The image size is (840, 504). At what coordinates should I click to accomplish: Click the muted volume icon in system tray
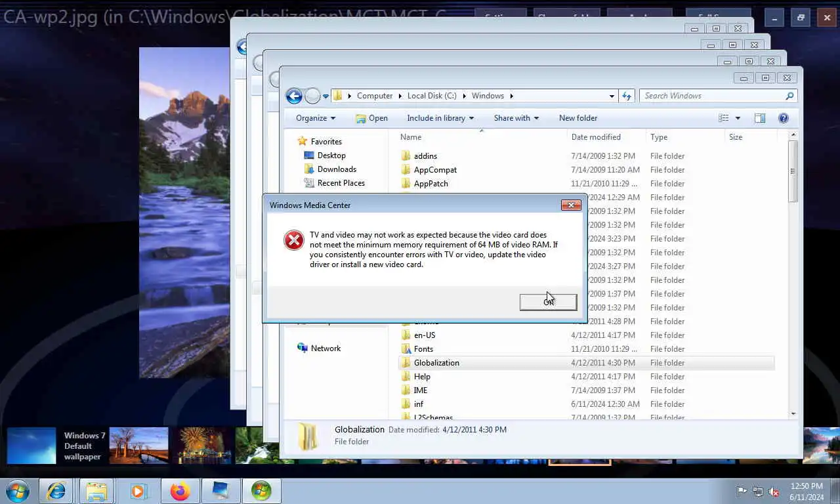point(774,492)
